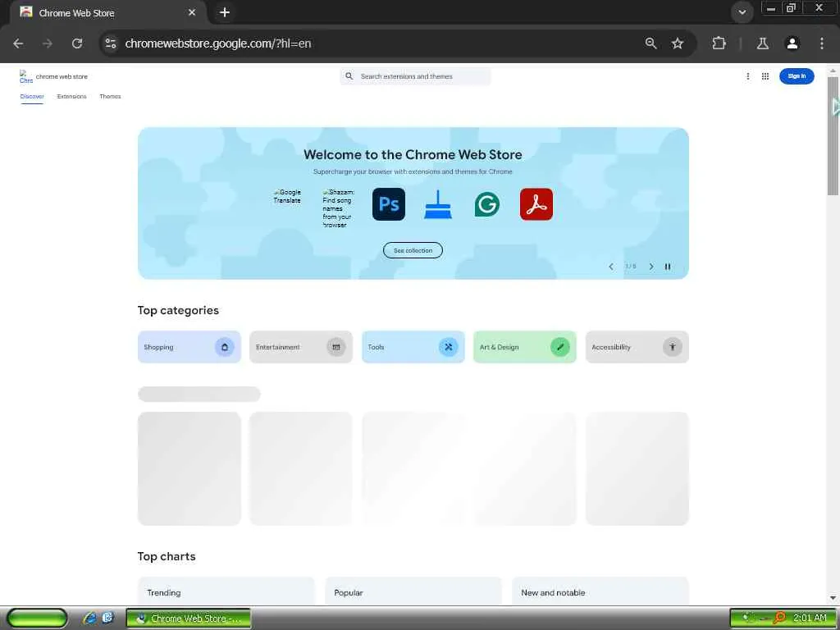Click the scrollbar down arrow
The width and height of the screenshot is (840, 630).
[833, 598]
